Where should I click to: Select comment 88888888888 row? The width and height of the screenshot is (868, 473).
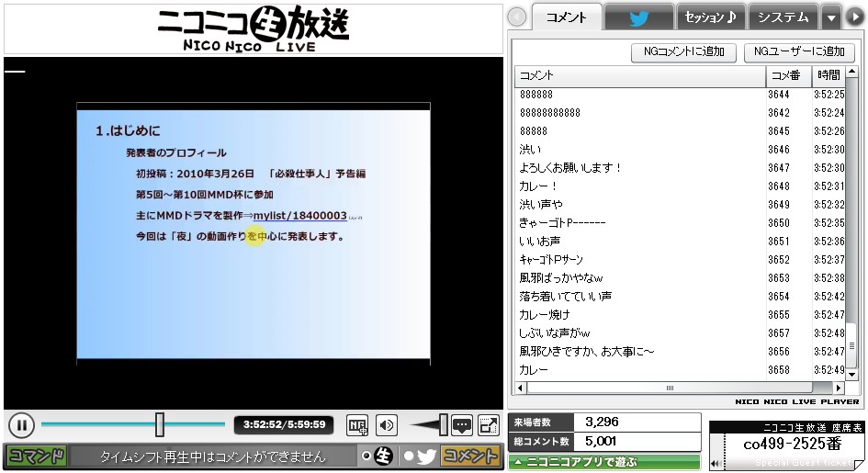[x=680, y=113]
